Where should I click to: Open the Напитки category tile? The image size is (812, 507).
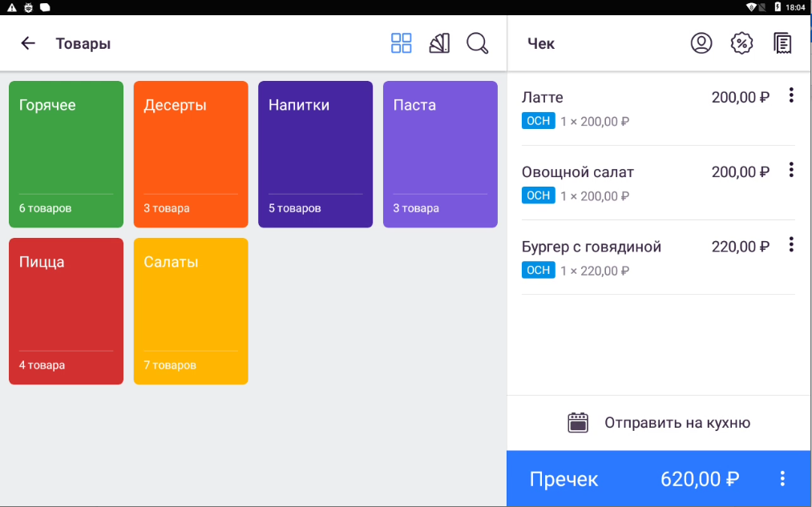pyautogui.click(x=315, y=154)
